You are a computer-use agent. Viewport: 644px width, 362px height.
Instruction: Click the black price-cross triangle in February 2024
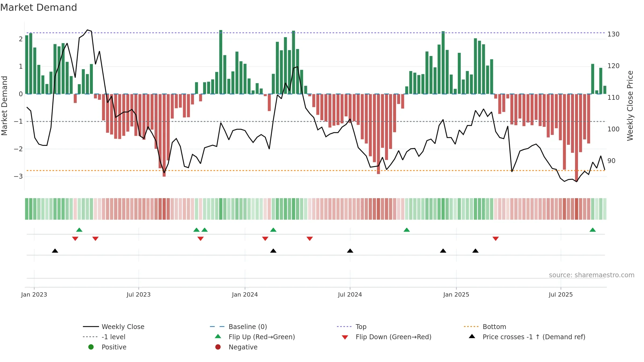tap(273, 251)
